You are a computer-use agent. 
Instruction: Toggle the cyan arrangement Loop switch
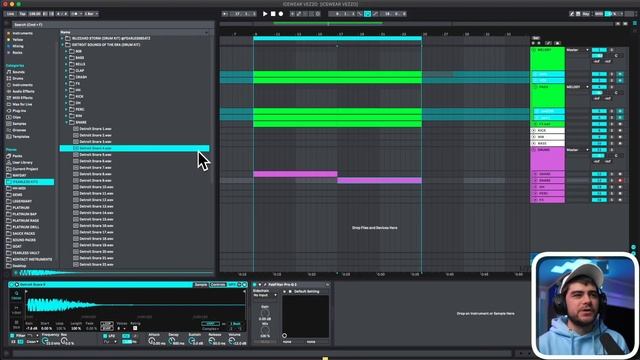tap(367, 14)
